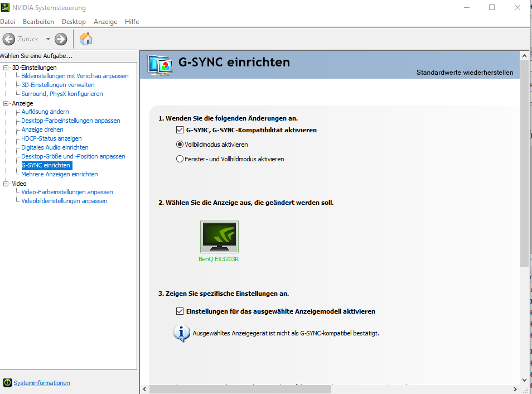Open the Bearbeiten menu
This screenshot has height=394, width=532.
[x=38, y=22]
